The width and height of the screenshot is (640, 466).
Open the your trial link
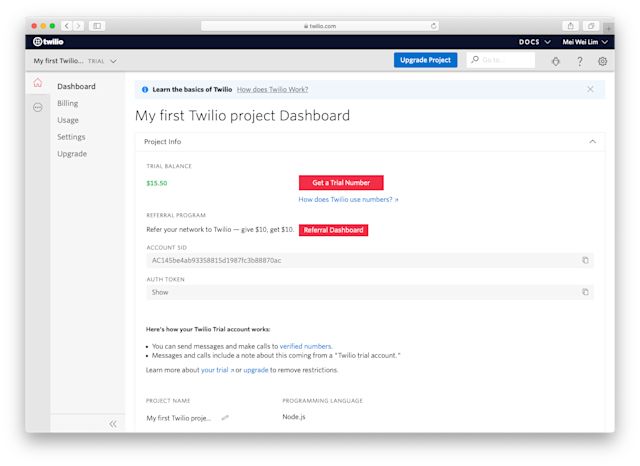pos(217,370)
